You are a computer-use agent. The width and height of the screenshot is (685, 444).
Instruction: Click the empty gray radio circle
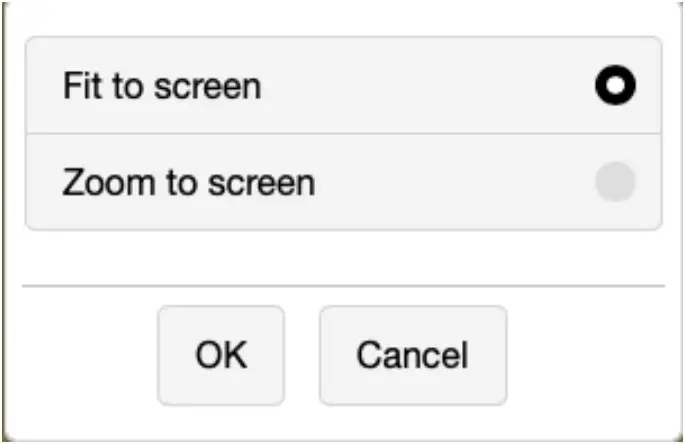click(x=615, y=182)
